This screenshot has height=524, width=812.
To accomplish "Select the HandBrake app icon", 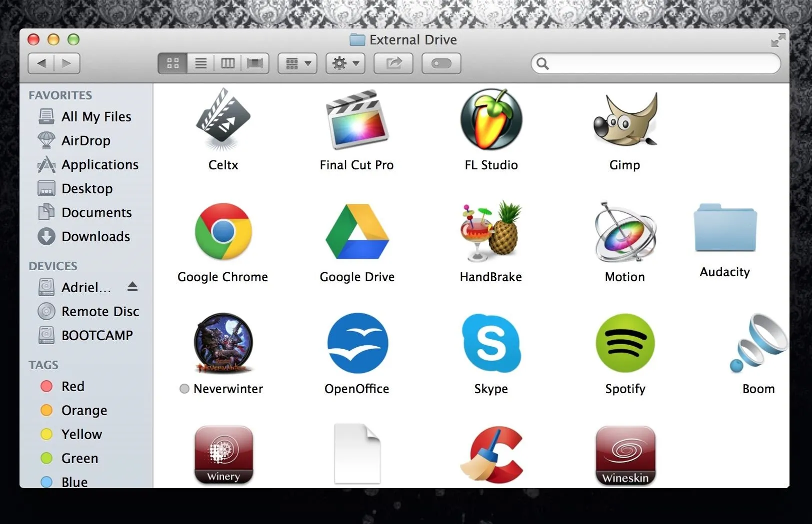I will [x=491, y=231].
